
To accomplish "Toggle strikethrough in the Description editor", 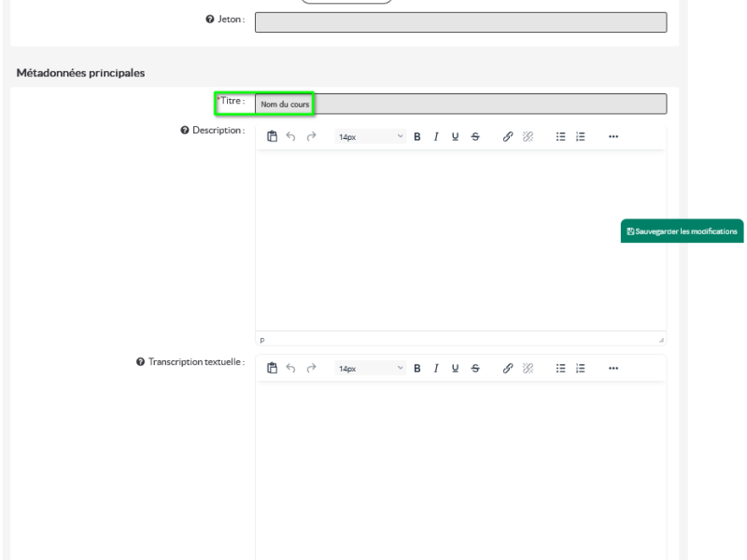I will [475, 136].
